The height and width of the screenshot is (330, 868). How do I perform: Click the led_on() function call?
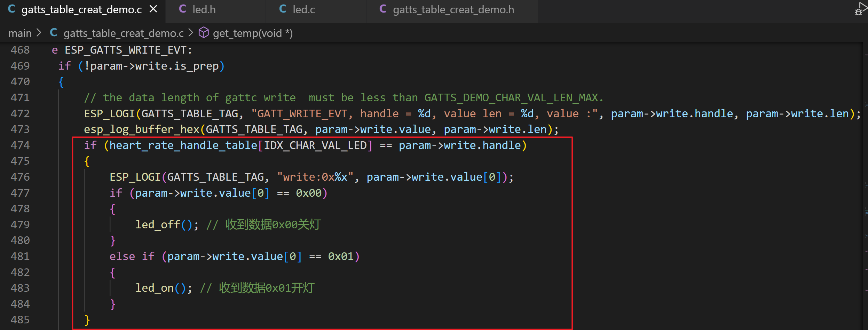pyautogui.click(x=160, y=288)
